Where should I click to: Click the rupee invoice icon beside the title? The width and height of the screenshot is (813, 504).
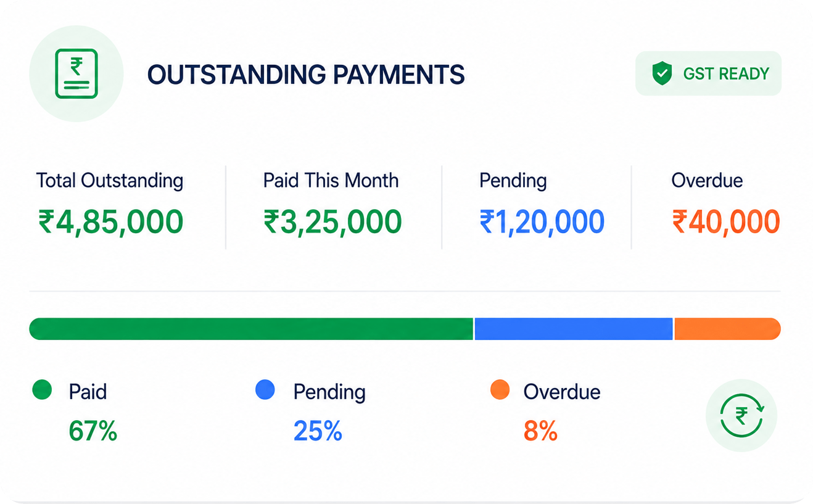pos(76,73)
